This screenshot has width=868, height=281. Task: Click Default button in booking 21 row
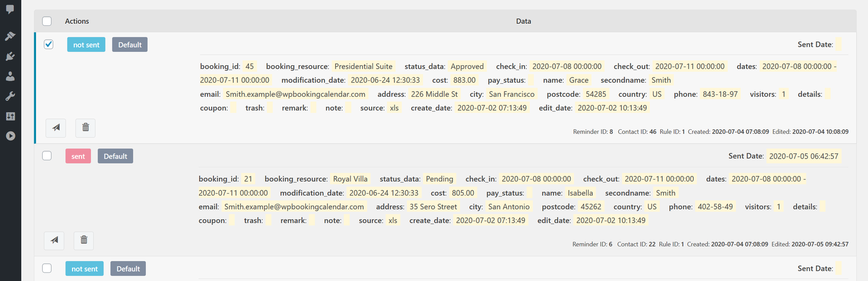click(x=115, y=156)
